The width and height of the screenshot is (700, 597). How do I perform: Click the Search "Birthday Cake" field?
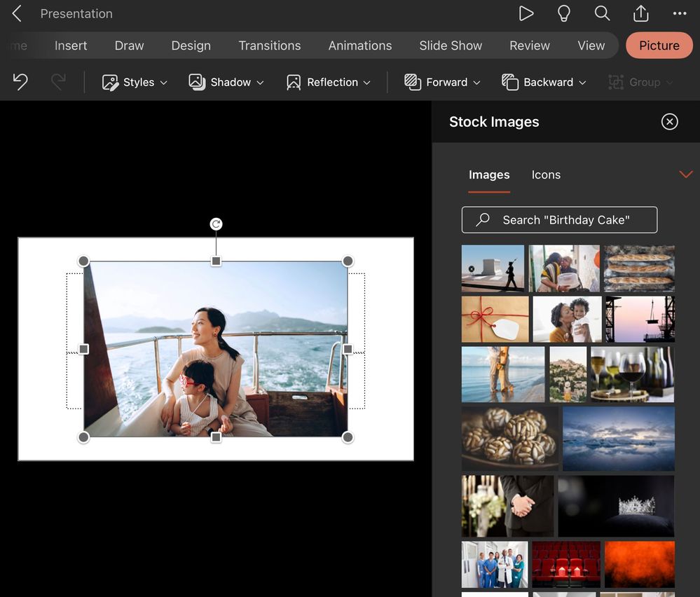tap(559, 220)
